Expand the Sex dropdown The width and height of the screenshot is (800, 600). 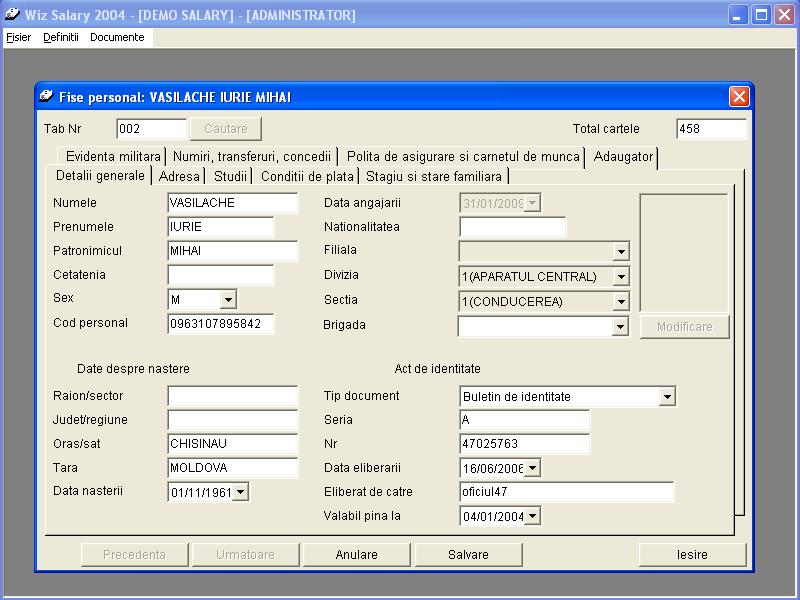tap(228, 299)
